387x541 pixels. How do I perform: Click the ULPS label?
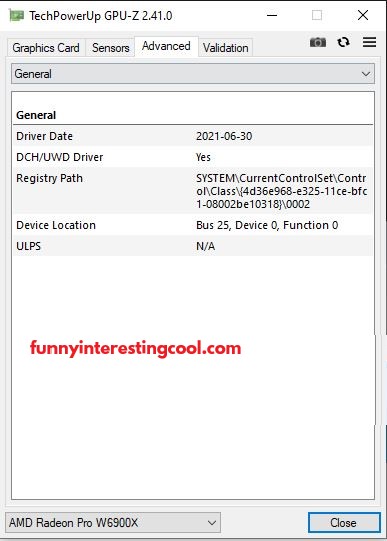(x=28, y=246)
